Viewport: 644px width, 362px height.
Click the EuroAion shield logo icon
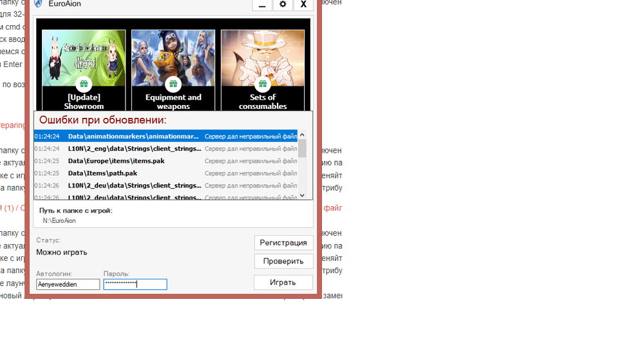pos(38,4)
